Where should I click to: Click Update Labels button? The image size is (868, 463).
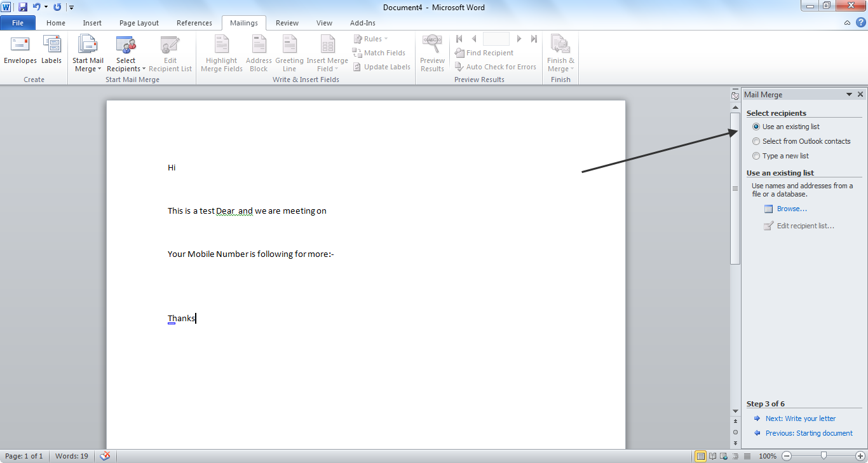(382, 67)
